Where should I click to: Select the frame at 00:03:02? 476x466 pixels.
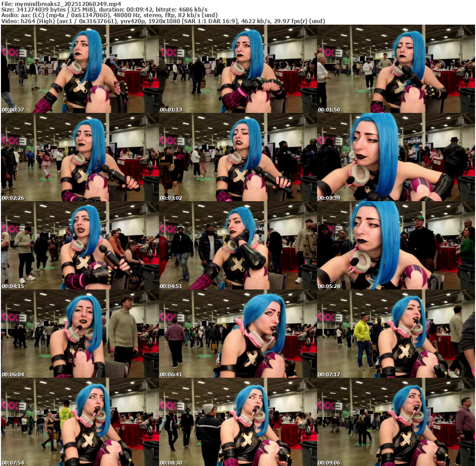tap(238, 157)
